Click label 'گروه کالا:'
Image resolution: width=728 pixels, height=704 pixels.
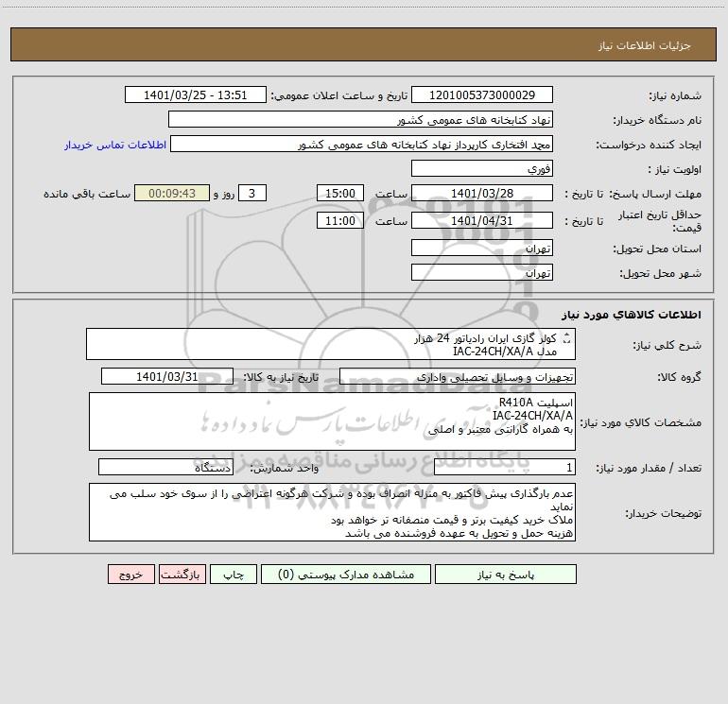[679, 377]
